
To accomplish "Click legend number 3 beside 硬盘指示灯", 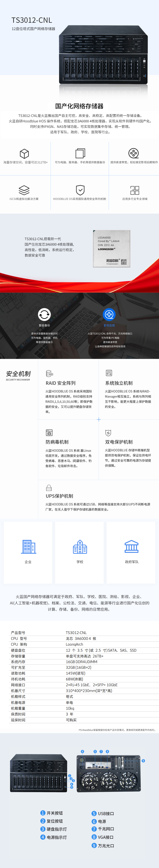I will pos(43,829).
